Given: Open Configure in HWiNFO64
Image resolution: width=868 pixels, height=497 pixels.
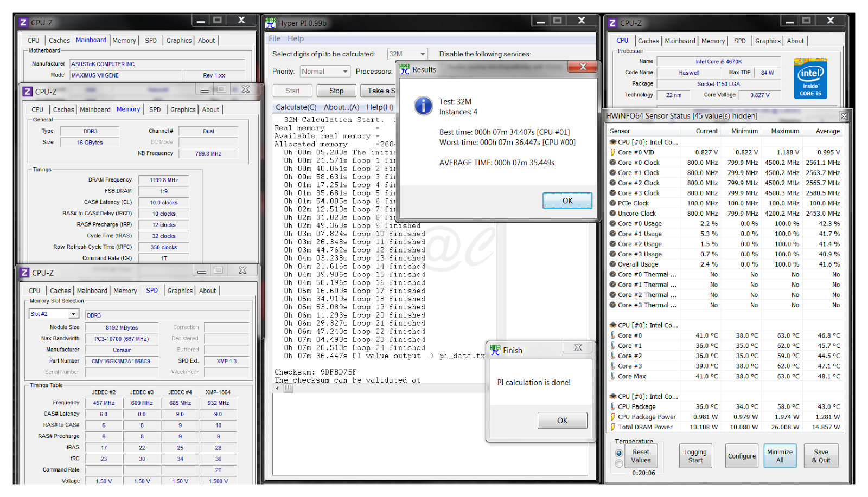Looking at the screenshot, I should [742, 456].
